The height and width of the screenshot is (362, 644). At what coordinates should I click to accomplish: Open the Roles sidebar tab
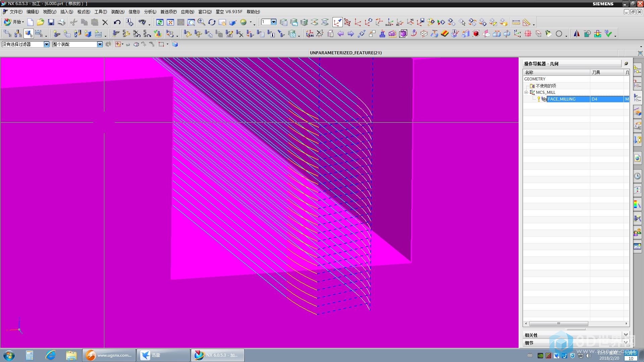(637, 232)
